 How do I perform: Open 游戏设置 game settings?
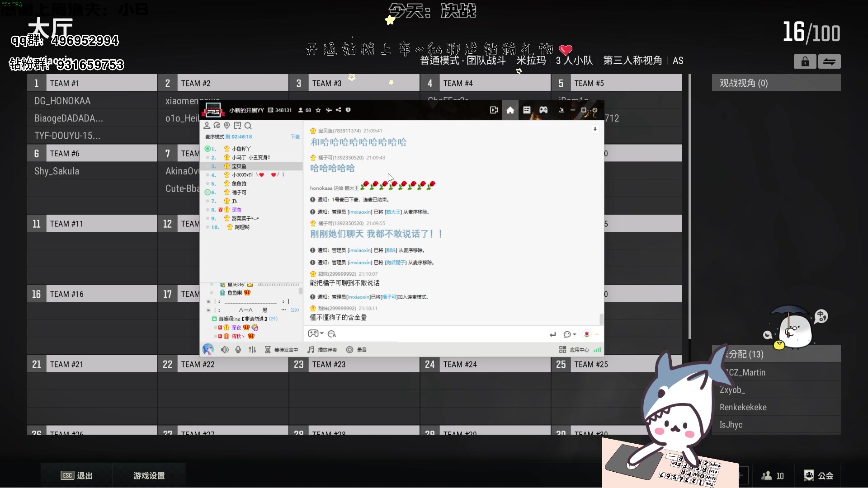coord(149,475)
